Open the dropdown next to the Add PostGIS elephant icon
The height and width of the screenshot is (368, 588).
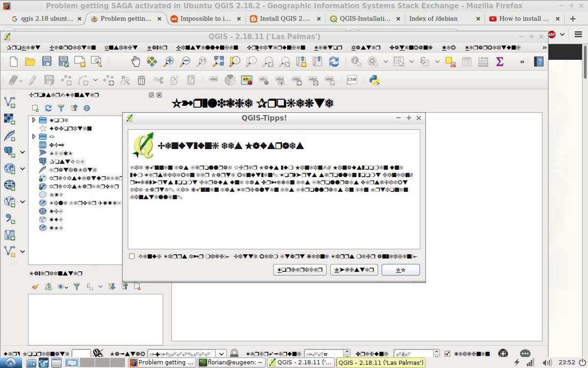coord(23,152)
